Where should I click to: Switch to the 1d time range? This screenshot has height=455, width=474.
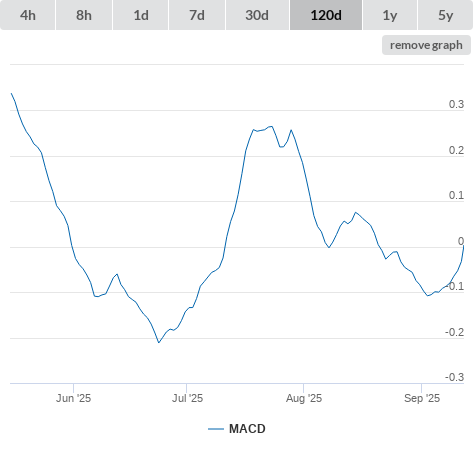(141, 15)
